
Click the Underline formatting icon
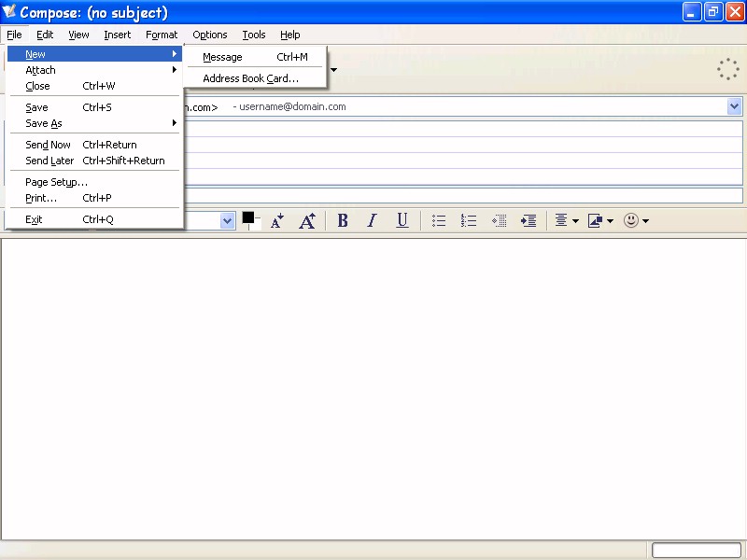pos(402,220)
